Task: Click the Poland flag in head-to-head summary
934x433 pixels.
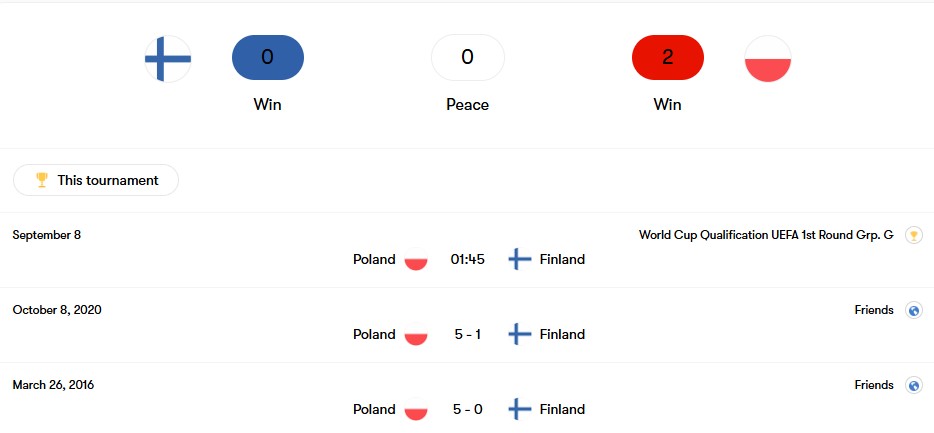Action: (768, 58)
